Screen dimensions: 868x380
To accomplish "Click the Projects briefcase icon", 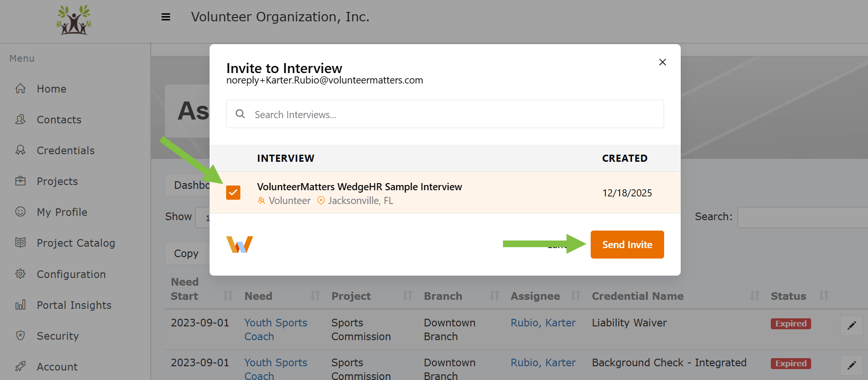I will 20,181.
